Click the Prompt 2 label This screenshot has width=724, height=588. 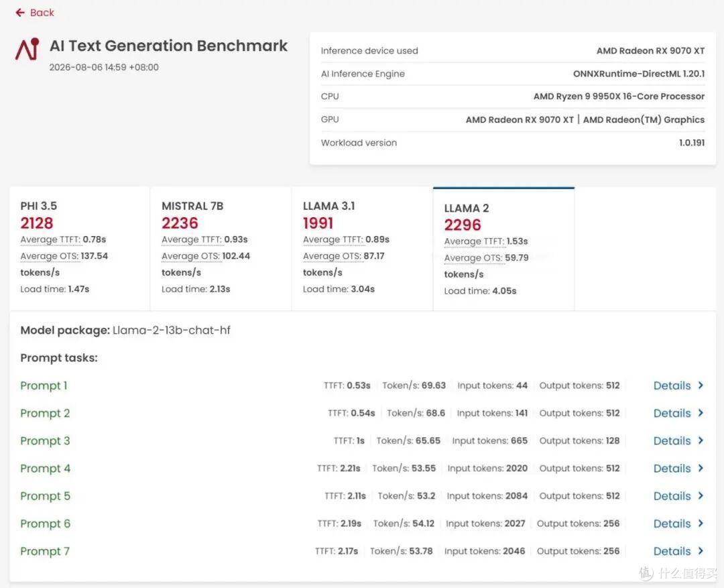click(x=45, y=414)
